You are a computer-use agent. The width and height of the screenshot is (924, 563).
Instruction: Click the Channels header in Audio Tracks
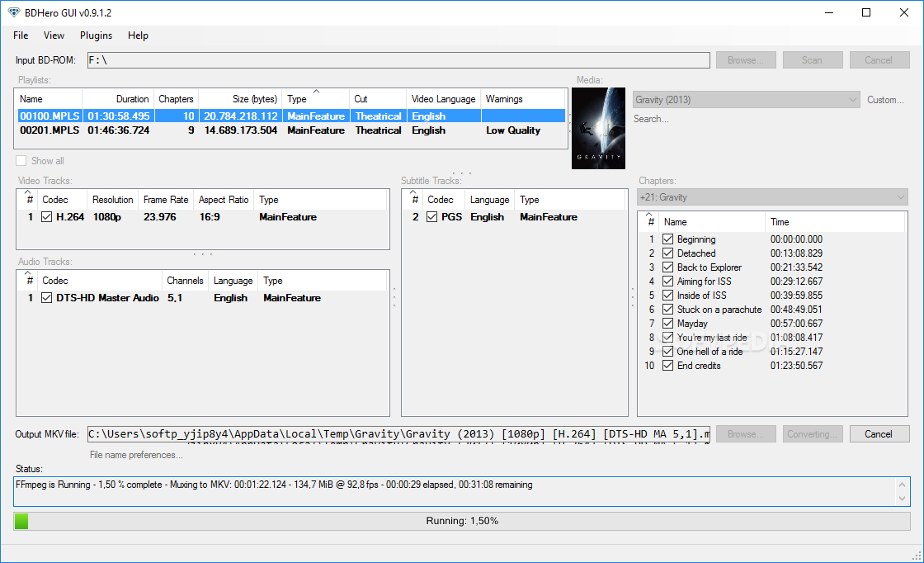coord(185,281)
